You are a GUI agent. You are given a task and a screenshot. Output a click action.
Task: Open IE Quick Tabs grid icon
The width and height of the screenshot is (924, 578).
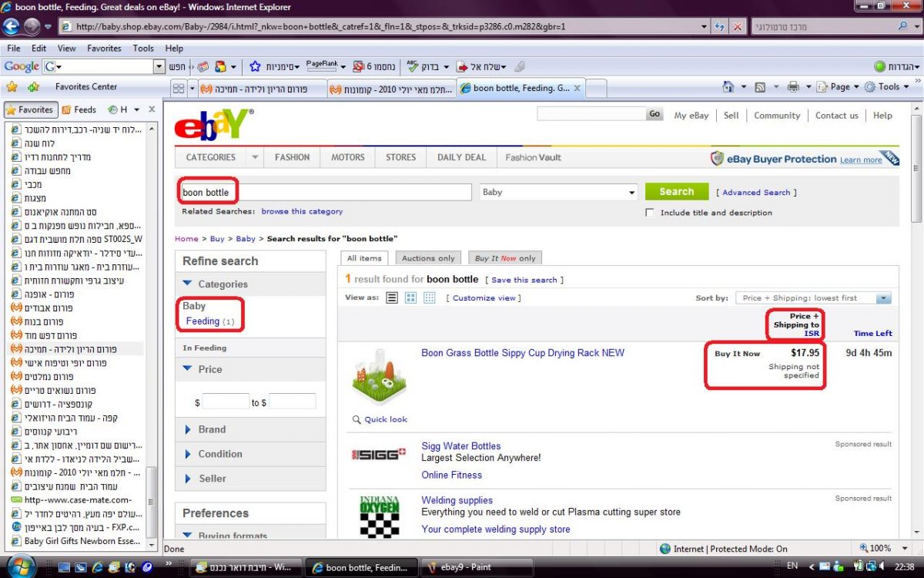179,89
